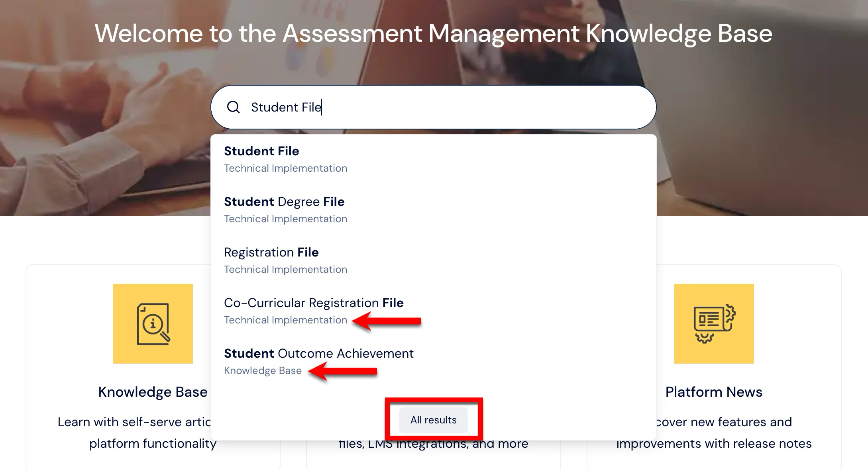Open 'Student Degree File' suggestion
Viewport: 868px width, 470px height.
(284, 202)
